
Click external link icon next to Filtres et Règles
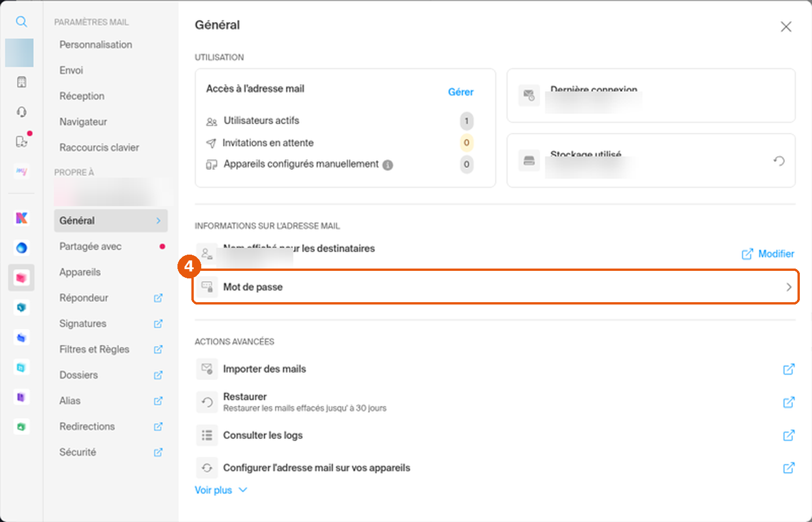coord(158,349)
